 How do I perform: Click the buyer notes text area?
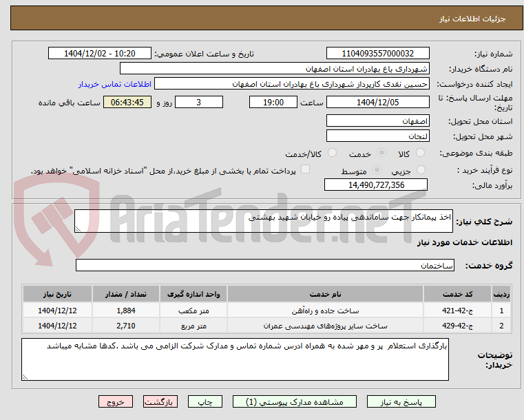[x=235, y=359]
